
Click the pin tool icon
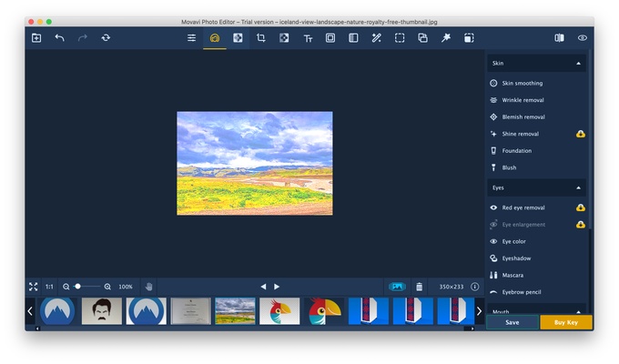click(446, 38)
